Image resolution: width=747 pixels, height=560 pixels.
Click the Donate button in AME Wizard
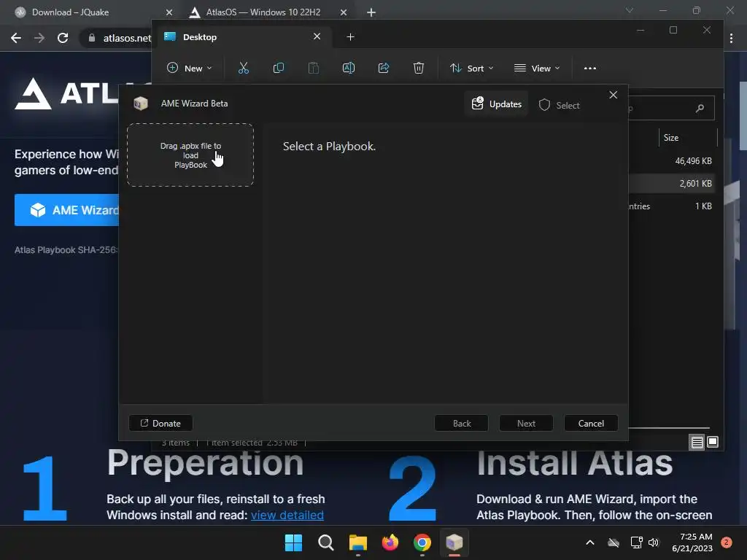click(160, 423)
